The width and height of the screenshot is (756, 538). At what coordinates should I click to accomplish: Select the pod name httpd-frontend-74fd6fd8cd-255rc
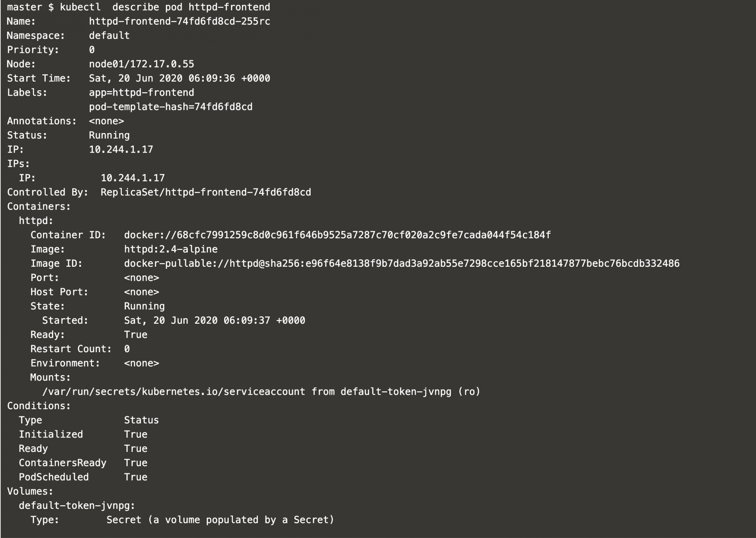(x=180, y=22)
